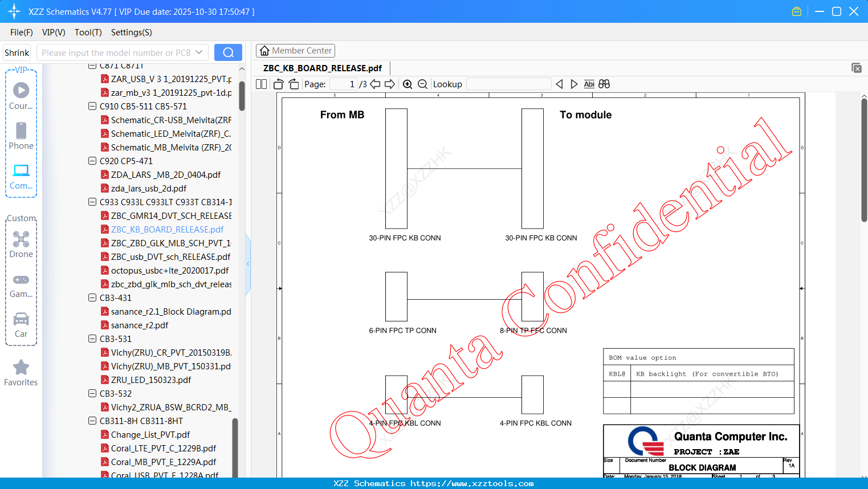Open zda_lars_usb_2d.pdf file
This screenshot has height=489, width=868.
pyautogui.click(x=149, y=188)
